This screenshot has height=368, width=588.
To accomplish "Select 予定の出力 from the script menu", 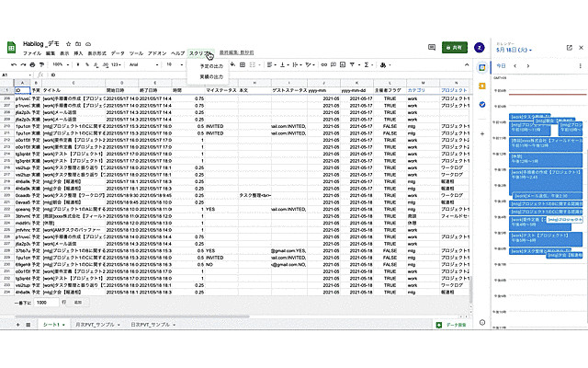I will click(x=211, y=66).
